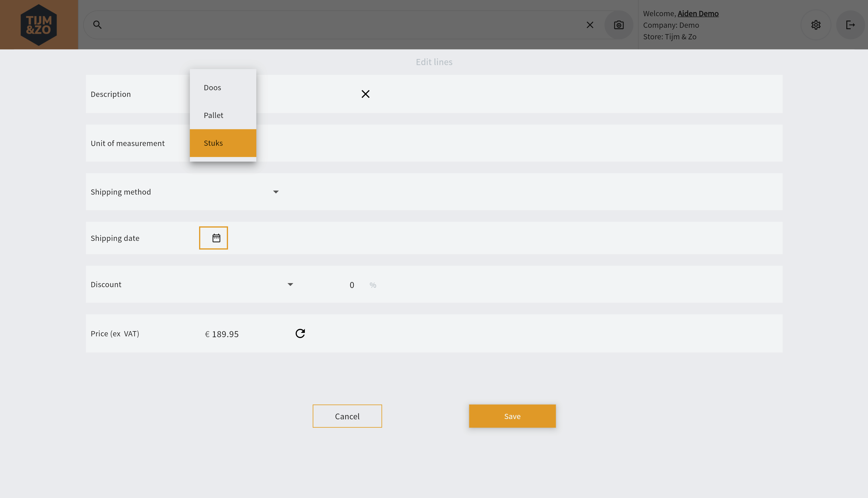Image resolution: width=868 pixels, height=498 pixels.
Task: Click the discount percentage value field
Action: click(352, 285)
